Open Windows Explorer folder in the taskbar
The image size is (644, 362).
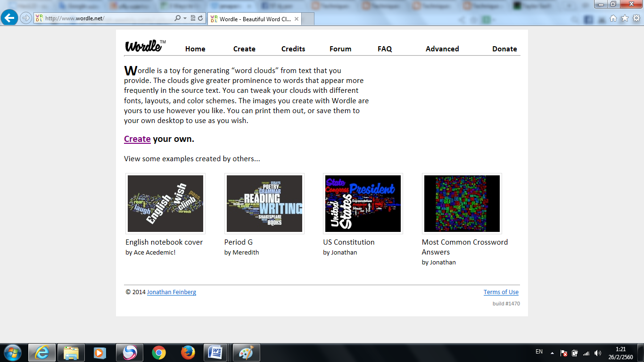71,353
